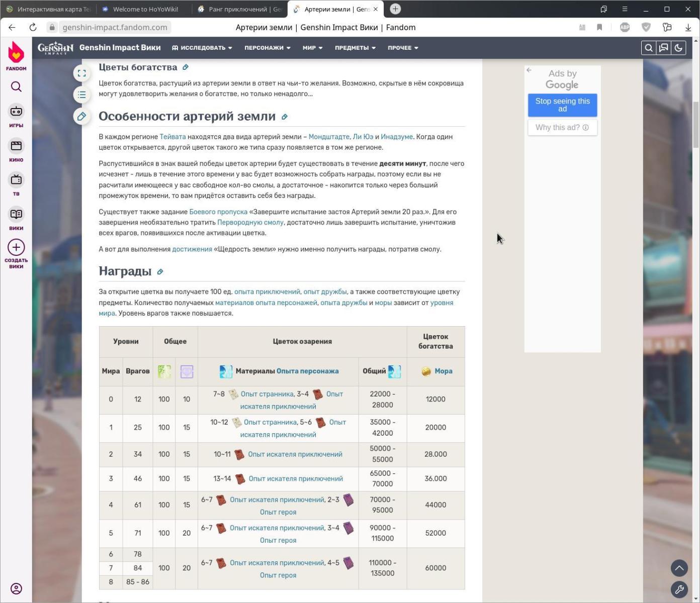This screenshot has height=603, width=700.
Task: Reload the page with the refresh icon
Action: point(33,27)
